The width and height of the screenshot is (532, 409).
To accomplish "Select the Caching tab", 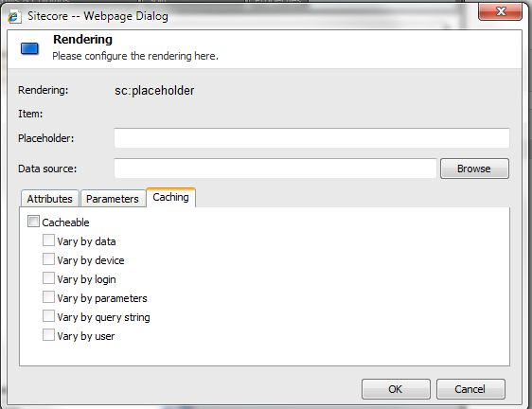I will tap(171, 197).
